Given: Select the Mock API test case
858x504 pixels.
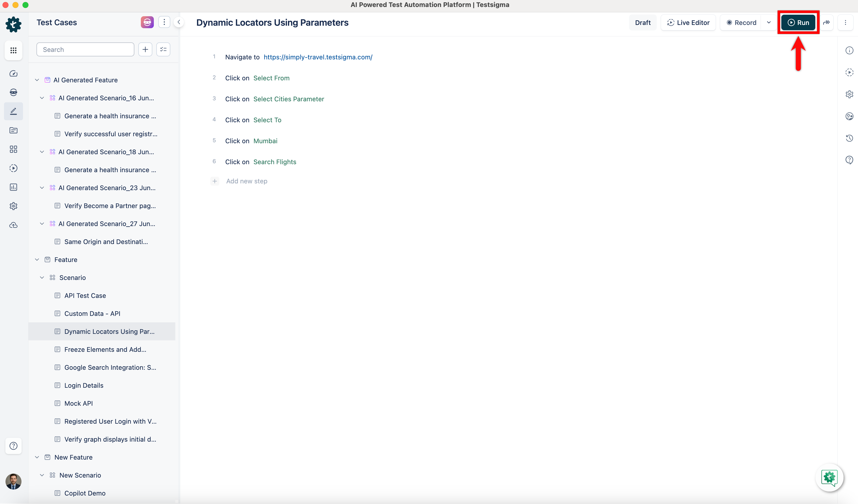Looking at the screenshot, I should [x=78, y=403].
